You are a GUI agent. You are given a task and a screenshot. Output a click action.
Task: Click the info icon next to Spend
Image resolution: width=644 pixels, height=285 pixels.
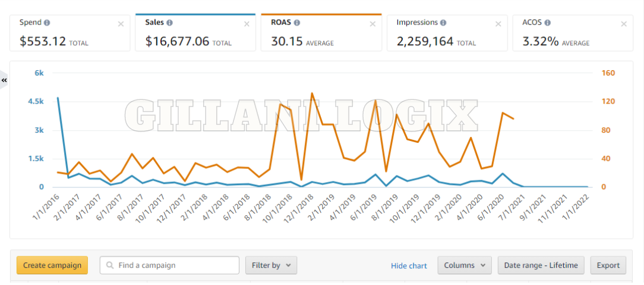coord(47,23)
